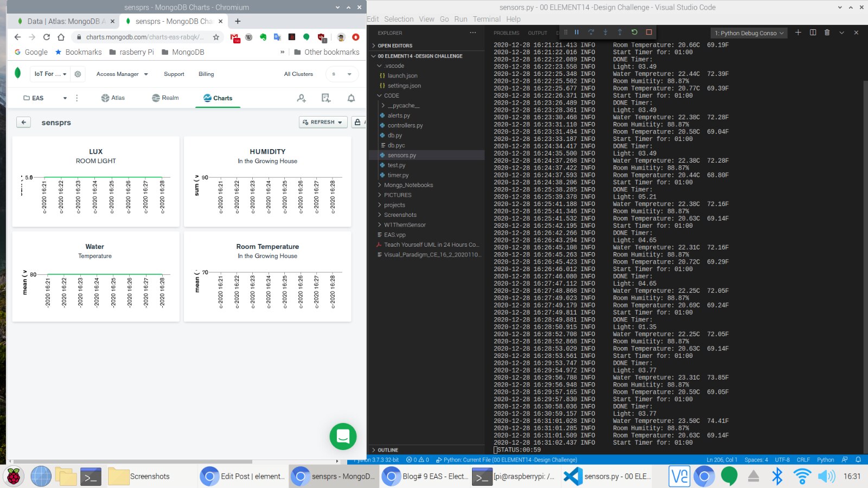
Task: Open Other bookmarks folder
Action: point(327,52)
